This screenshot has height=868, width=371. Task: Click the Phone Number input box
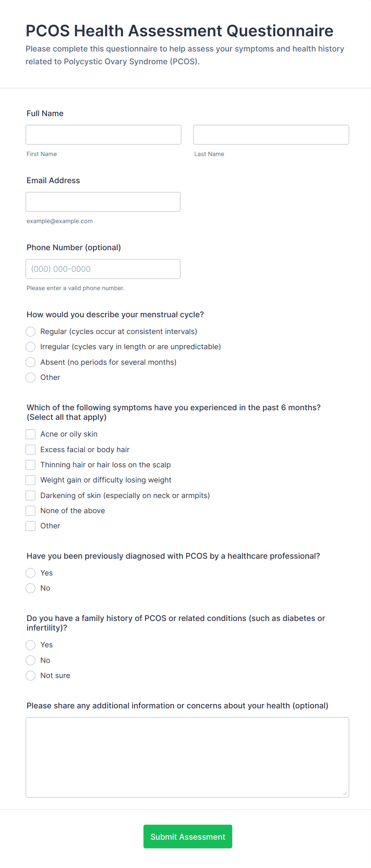(x=103, y=269)
